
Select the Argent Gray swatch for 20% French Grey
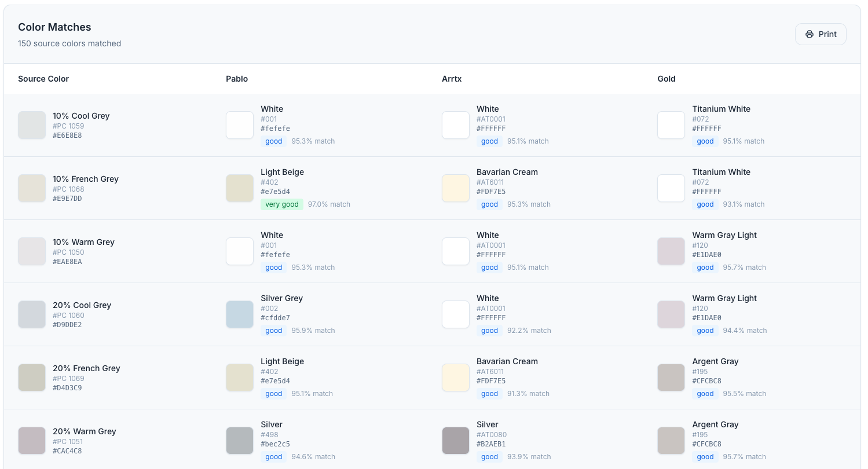[x=671, y=378]
